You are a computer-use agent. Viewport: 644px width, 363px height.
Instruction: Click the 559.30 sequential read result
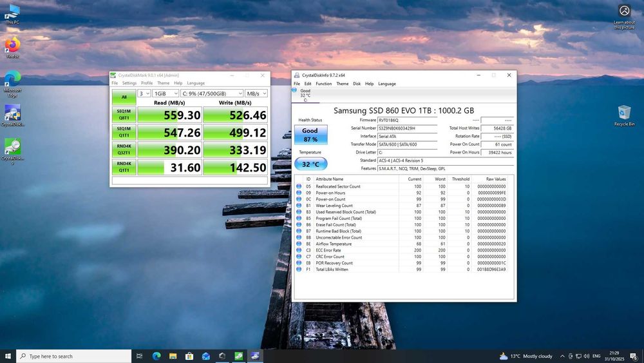169,115
